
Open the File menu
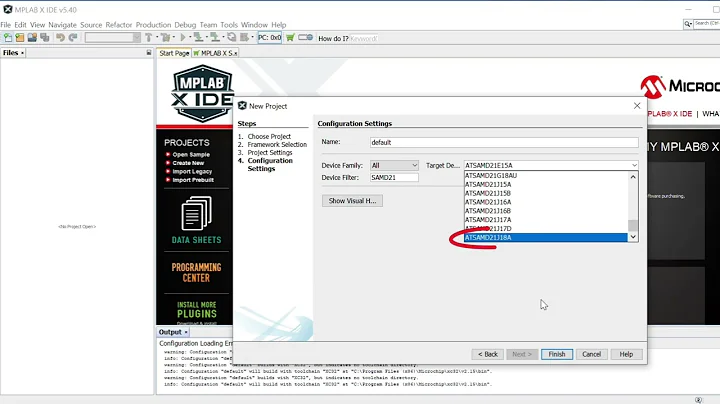click(x=6, y=25)
